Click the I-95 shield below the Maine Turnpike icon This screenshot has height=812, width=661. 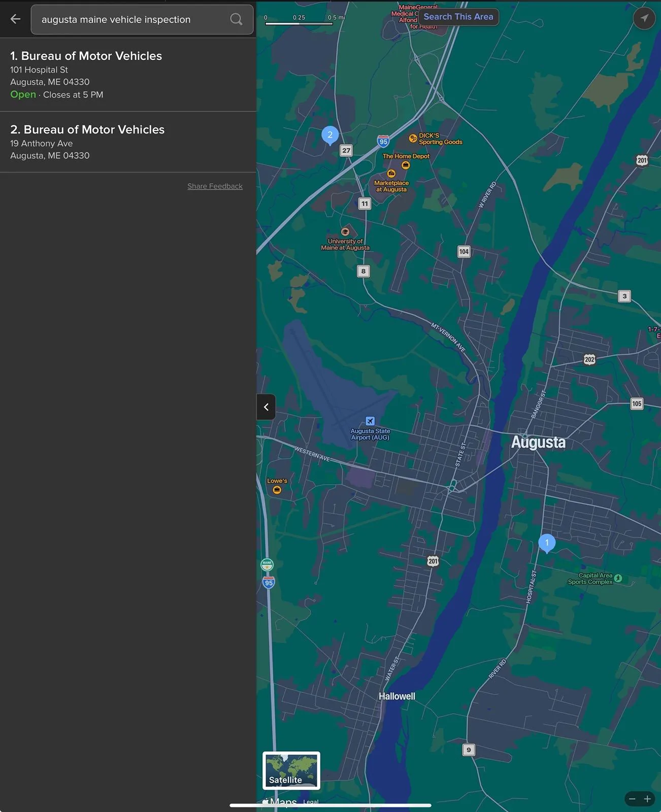pyautogui.click(x=269, y=583)
